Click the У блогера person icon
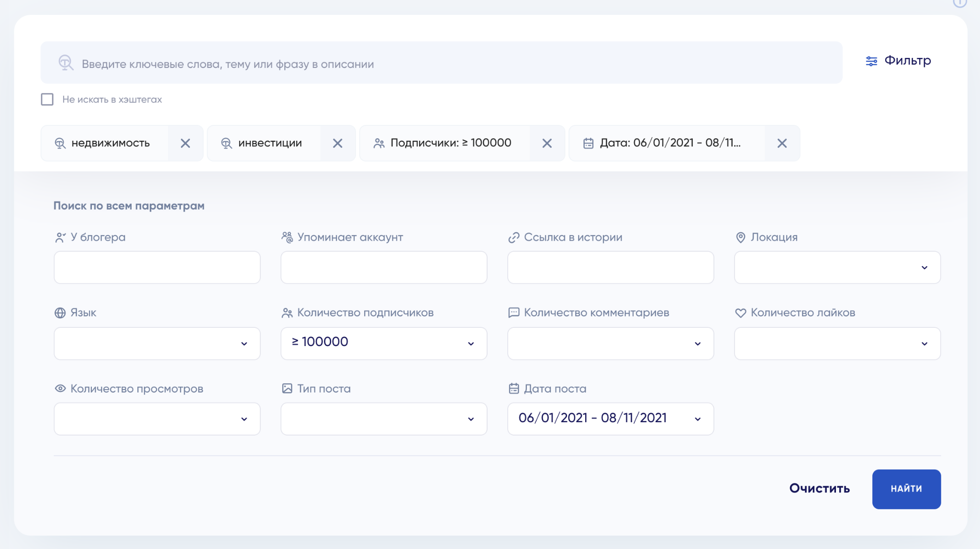Image resolution: width=980 pixels, height=549 pixels. tap(60, 237)
